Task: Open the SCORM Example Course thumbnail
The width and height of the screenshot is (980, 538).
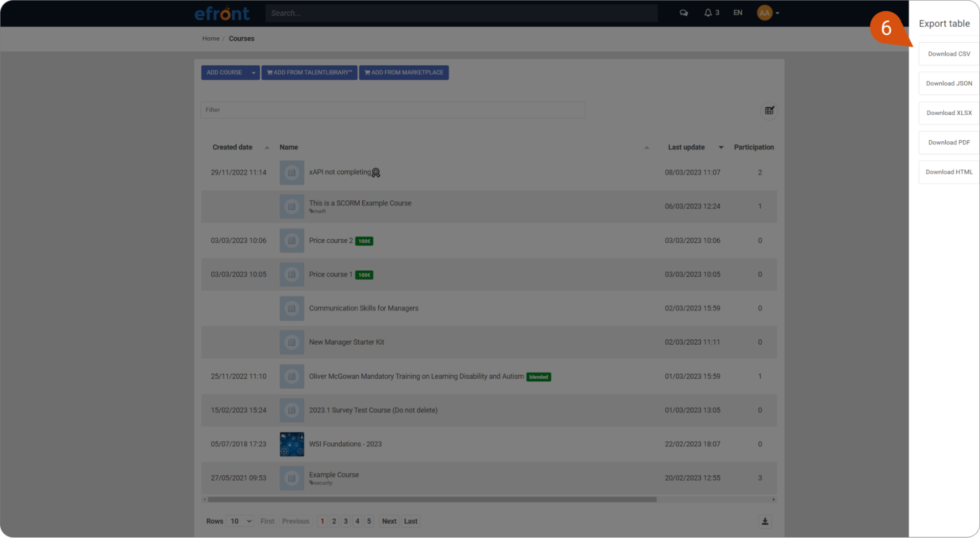Action: [292, 206]
